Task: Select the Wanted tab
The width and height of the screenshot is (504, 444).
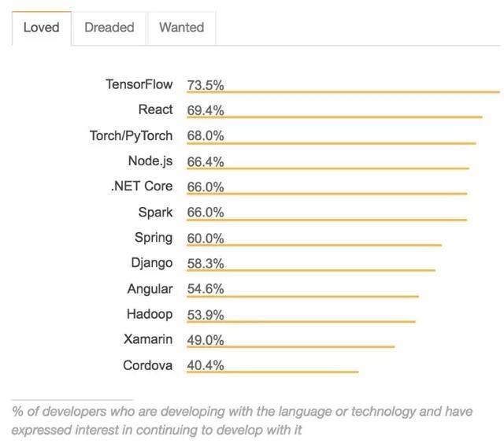Action: [x=182, y=28]
